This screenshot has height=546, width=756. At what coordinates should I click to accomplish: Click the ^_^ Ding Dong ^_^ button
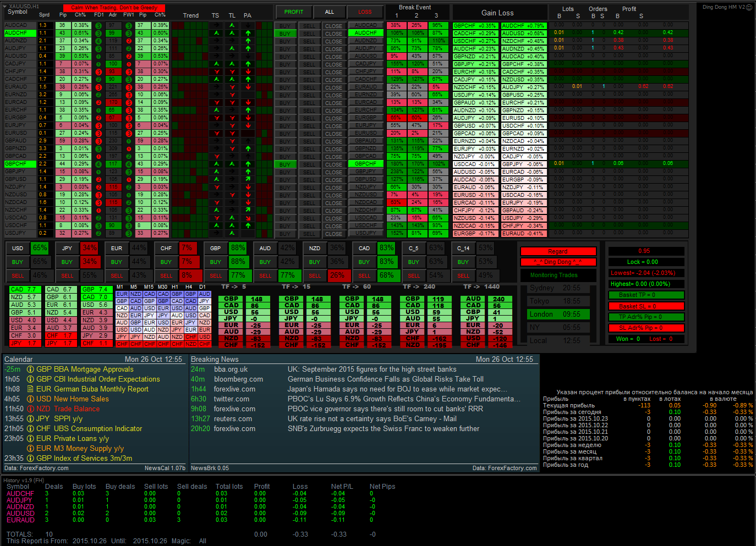point(558,262)
